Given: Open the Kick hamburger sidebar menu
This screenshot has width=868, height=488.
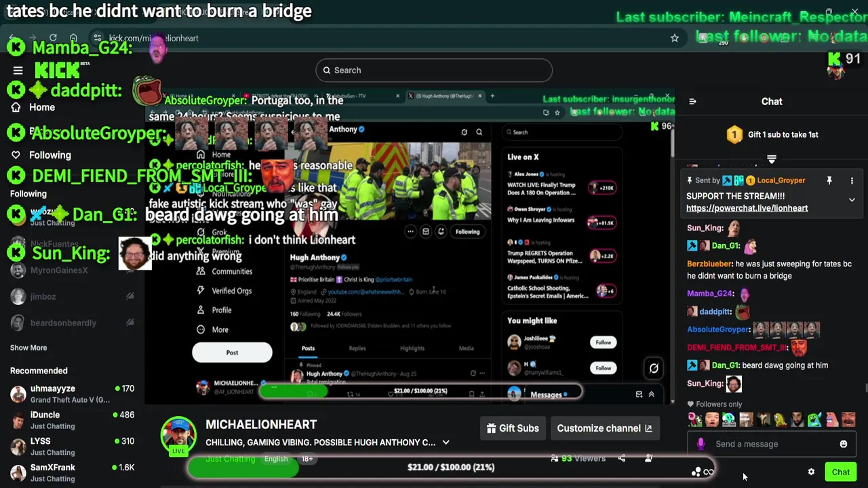Looking at the screenshot, I should point(18,70).
